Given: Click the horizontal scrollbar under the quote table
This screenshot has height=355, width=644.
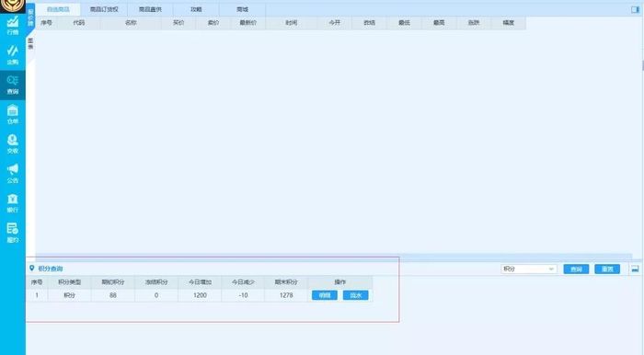Looking at the screenshot, I should (333, 256).
